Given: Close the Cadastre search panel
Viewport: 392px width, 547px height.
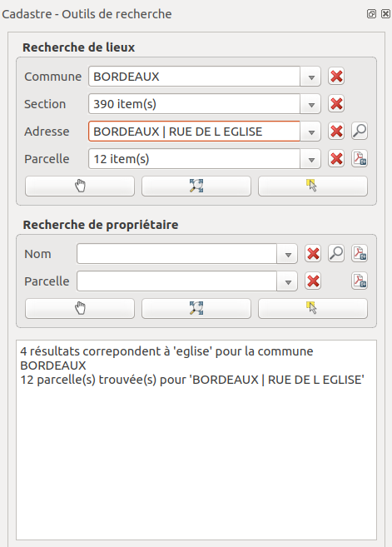Looking at the screenshot, I should (x=385, y=14).
